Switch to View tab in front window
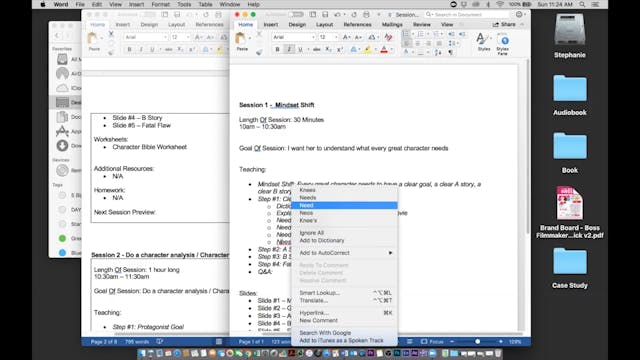Viewport: 640px width, 360px height. pyautogui.click(x=447, y=24)
